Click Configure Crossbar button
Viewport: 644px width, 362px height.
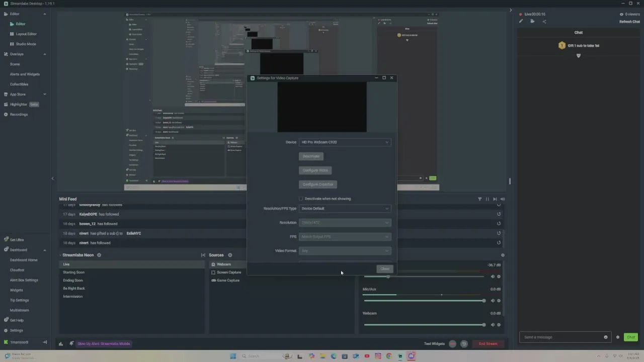(318, 185)
